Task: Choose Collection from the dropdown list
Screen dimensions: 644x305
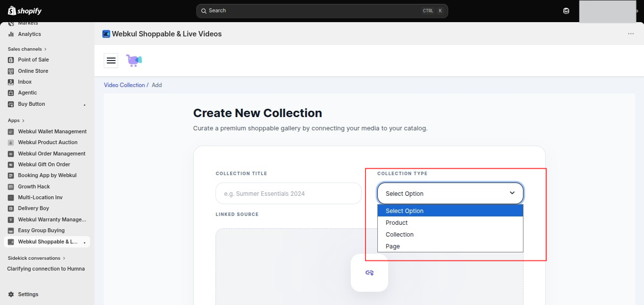Action: (x=450, y=234)
